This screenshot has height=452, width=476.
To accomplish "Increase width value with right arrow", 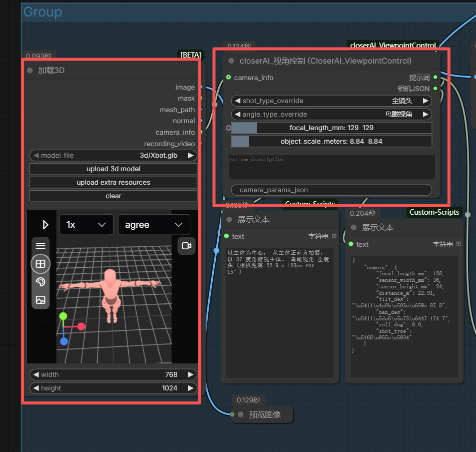I will (x=191, y=374).
